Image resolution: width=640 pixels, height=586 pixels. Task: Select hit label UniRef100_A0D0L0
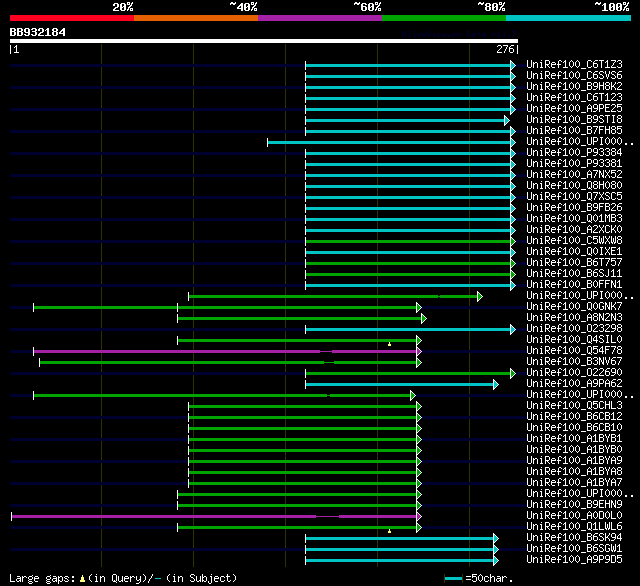click(x=574, y=516)
